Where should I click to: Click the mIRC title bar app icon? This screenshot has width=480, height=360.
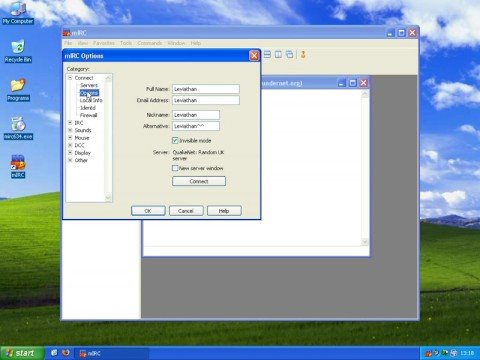67,33
